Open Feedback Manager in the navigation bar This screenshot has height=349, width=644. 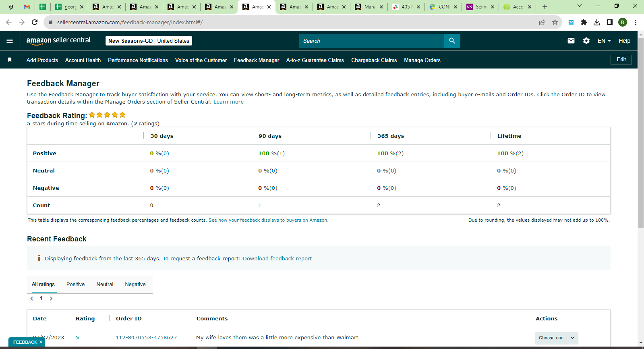click(257, 60)
